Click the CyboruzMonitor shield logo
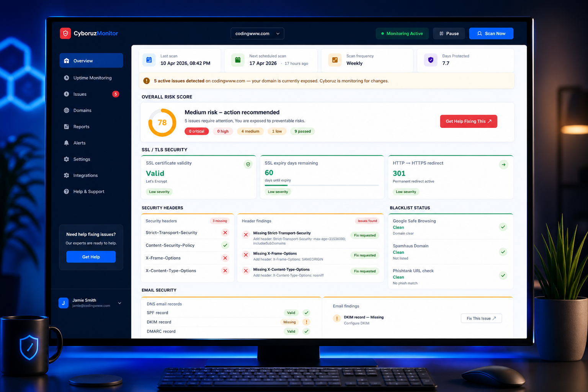 tap(65, 33)
